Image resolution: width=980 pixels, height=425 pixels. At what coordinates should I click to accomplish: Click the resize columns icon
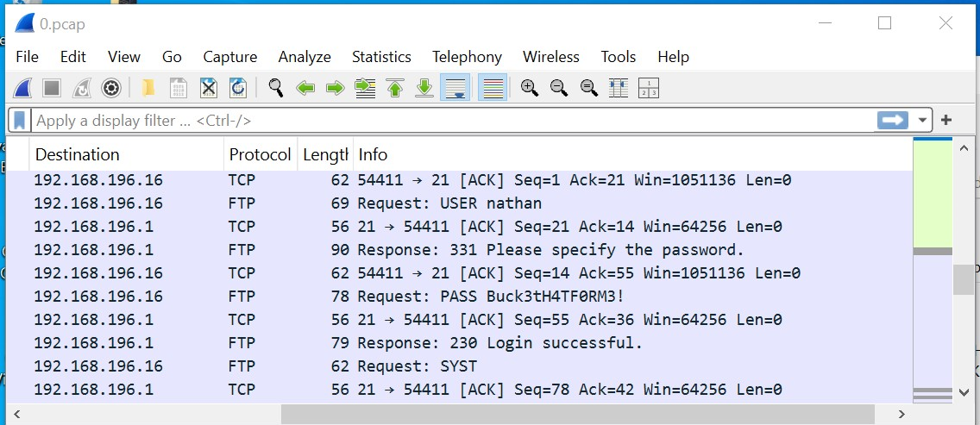click(619, 88)
